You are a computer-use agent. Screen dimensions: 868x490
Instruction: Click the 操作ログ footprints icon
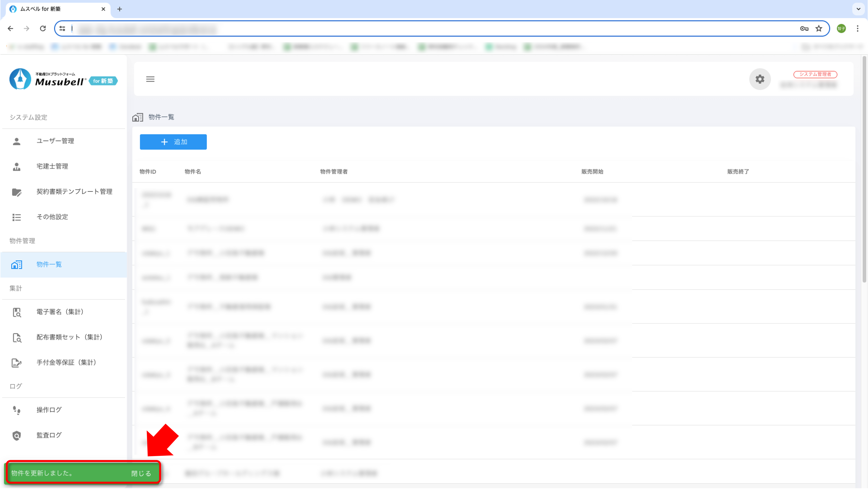[17, 410]
